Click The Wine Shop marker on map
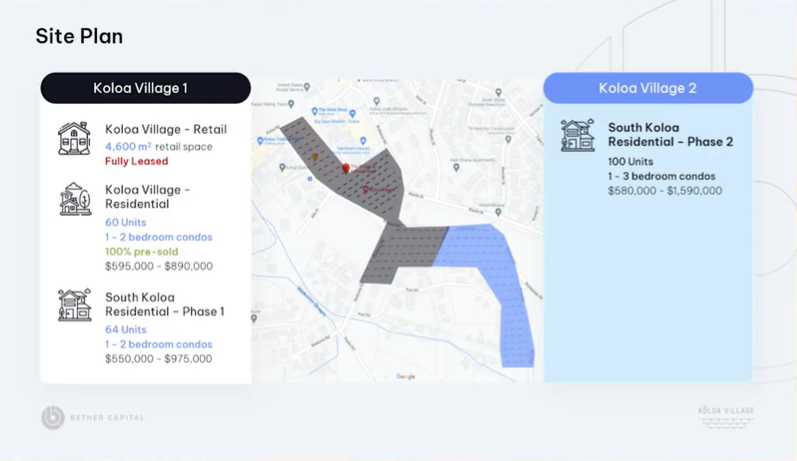Viewport: 797px width, 461px height. click(x=314, y=111)
